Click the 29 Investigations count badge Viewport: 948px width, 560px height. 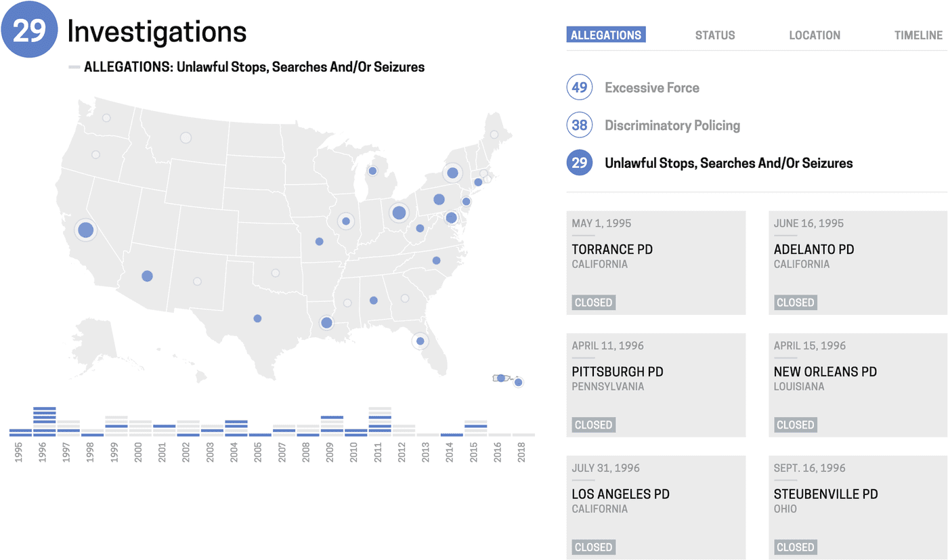point(29,30)
